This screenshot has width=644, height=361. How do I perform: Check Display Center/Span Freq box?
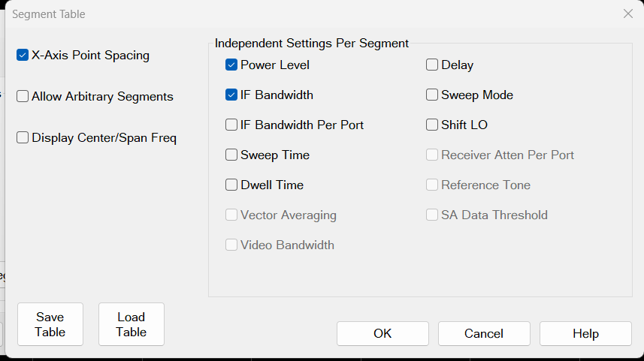click(x=23, y=138)
